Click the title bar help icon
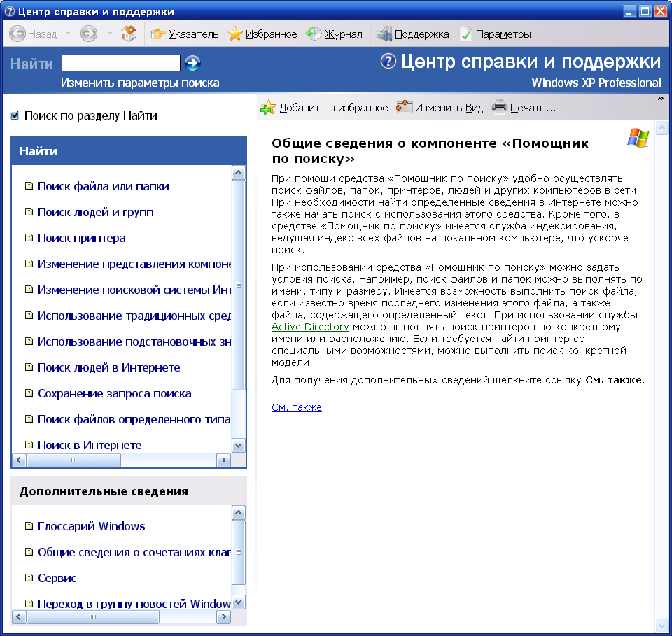The height and width of the screenshot is (636, 672). 9,12
